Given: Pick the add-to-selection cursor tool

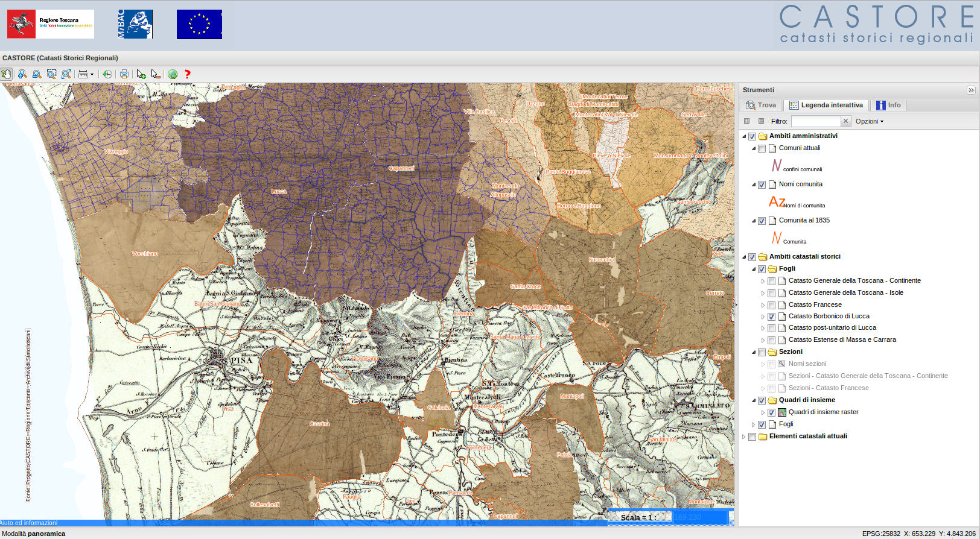Looking at the screenshot, I should 141,74.
